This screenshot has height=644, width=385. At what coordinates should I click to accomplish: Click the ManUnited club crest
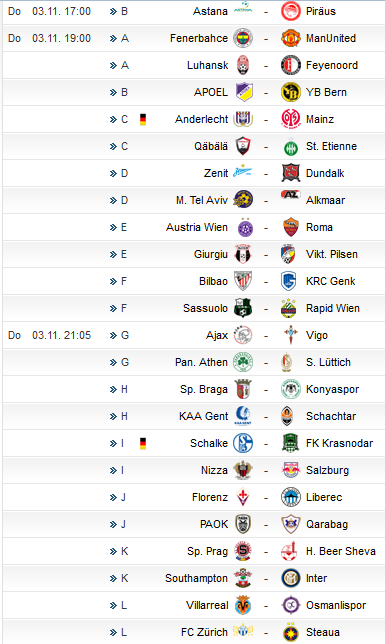tap(291, 38)
